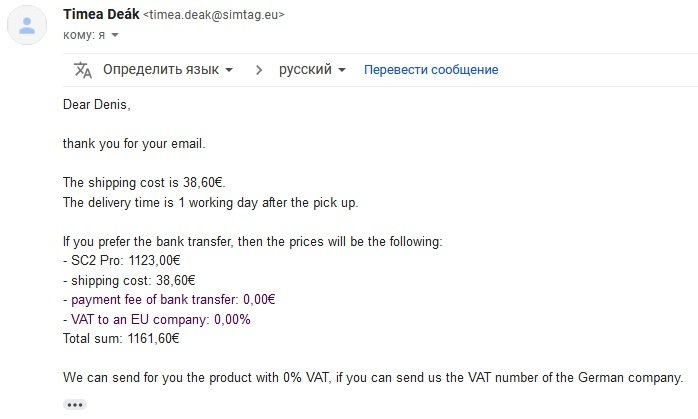Click the "thank you for your email." line
The image size is (698, 419).
134,143
